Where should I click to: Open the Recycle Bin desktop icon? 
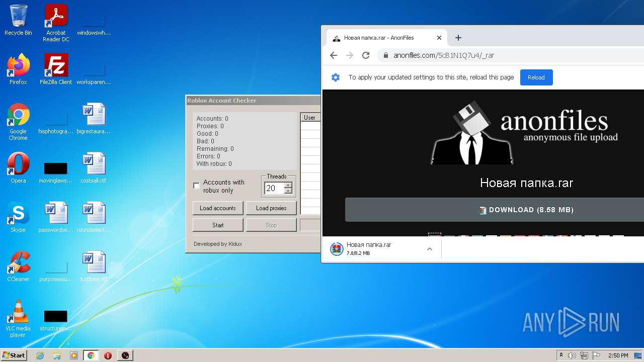(x=18, y=20)
